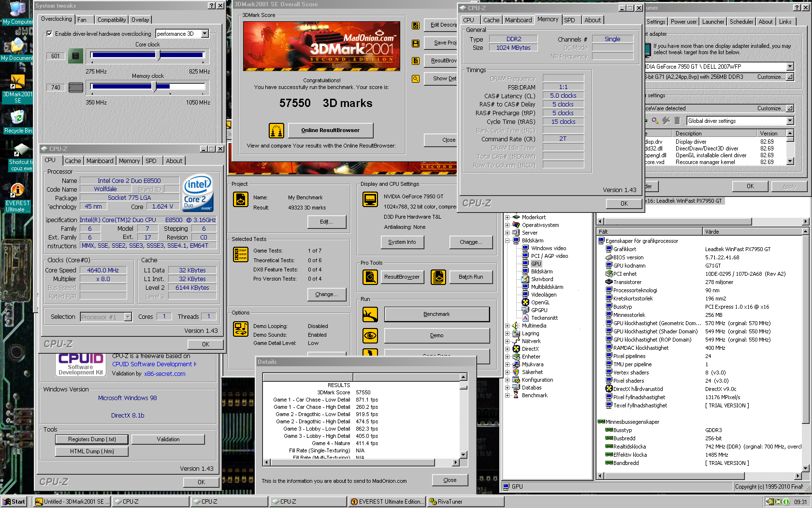The width and height of the screenshot is (812, 508).
Task: Click the Edit Description icon in the score dialog
Action: click(416, 25)
